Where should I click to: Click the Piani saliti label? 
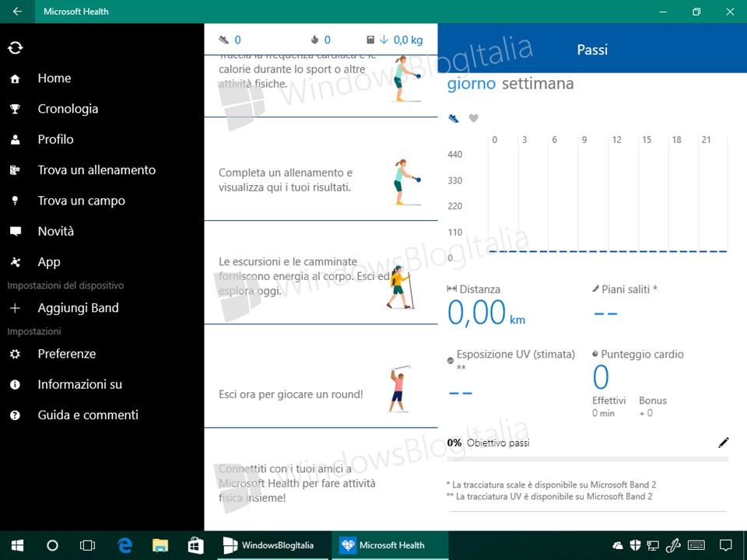pos(629,289)
